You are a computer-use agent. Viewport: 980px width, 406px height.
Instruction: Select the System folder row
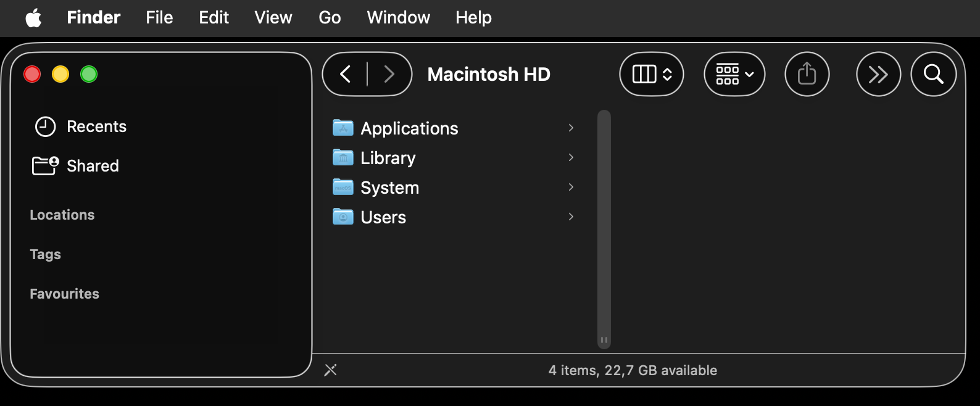pos(389,188)
